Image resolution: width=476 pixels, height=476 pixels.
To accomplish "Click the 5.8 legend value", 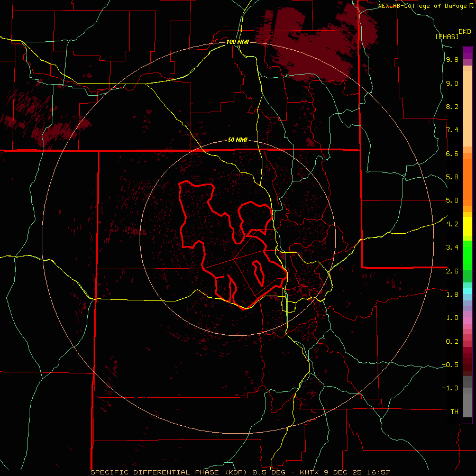I will click(x=452, y=177).
